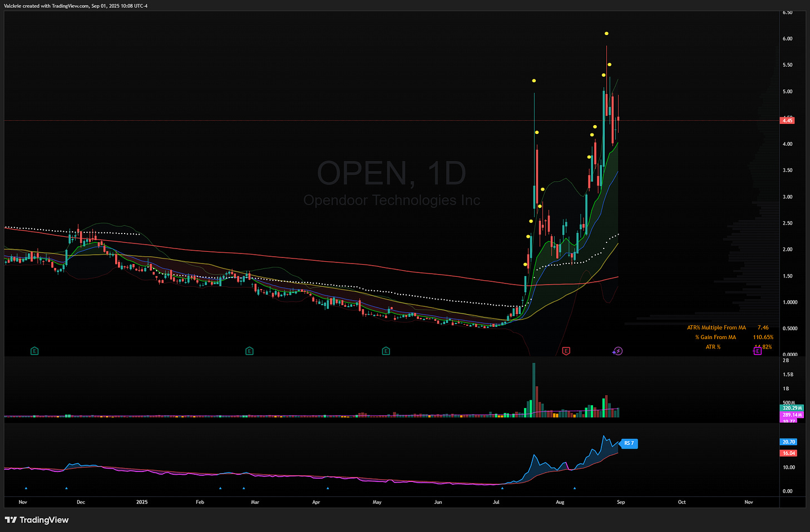
Task: Click the '% Gain From MA' label
Action: click(715, 337)
